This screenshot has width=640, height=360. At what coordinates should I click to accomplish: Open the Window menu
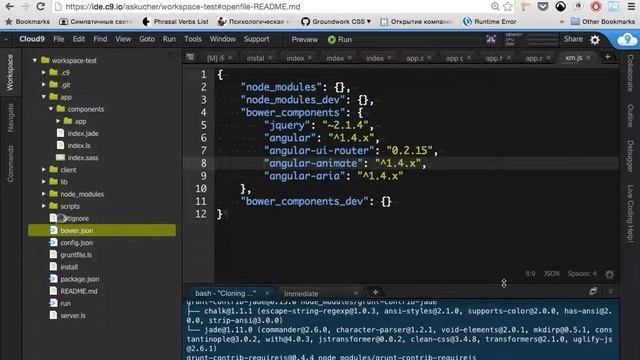(222, 39)
